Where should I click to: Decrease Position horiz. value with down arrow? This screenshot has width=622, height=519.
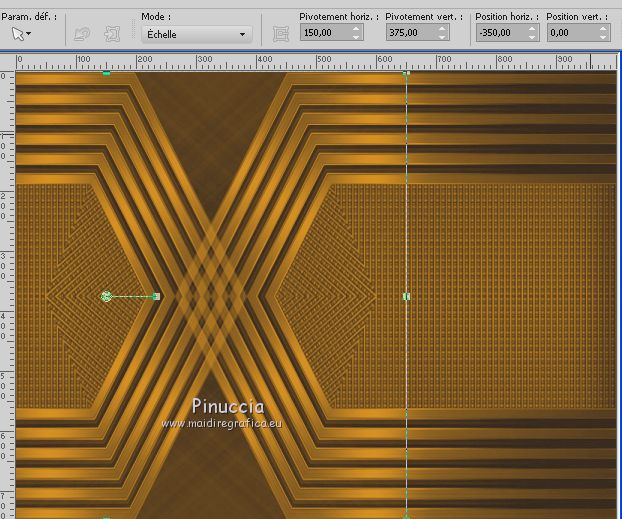tap(532, 37)
